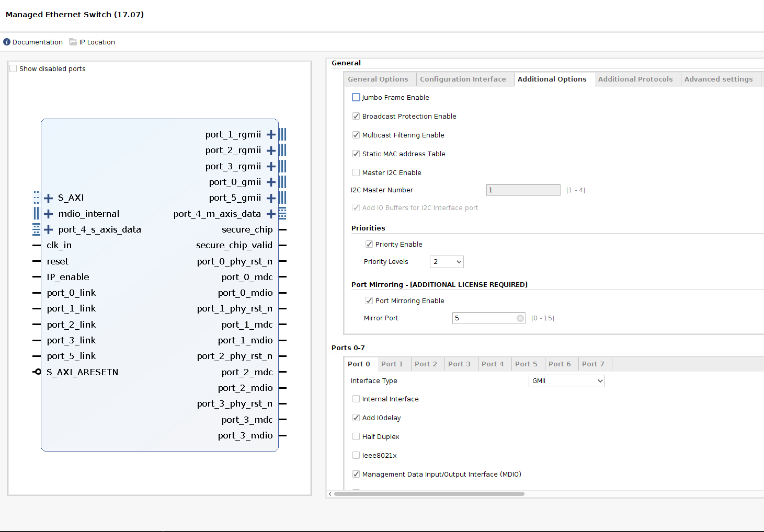
Task: Open the Port 2 tab
Action: point(426,364)
